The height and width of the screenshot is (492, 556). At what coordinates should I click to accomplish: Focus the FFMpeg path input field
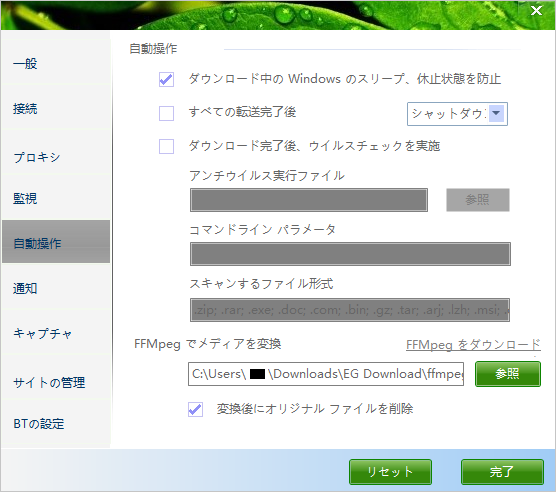click(326, 374)
